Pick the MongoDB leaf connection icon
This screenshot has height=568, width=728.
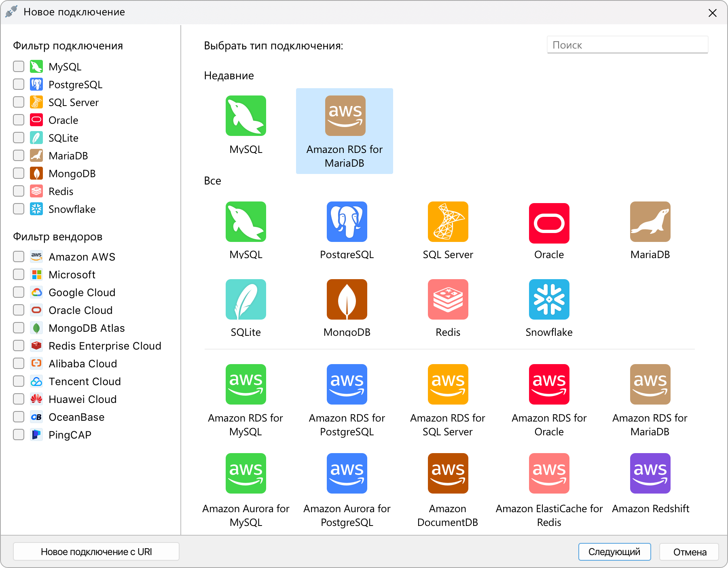[x=347, y=299]
